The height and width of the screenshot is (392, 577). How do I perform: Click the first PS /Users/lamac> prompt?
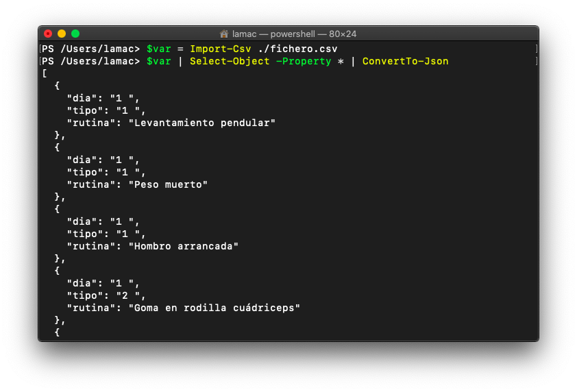[x=91, y=49]
